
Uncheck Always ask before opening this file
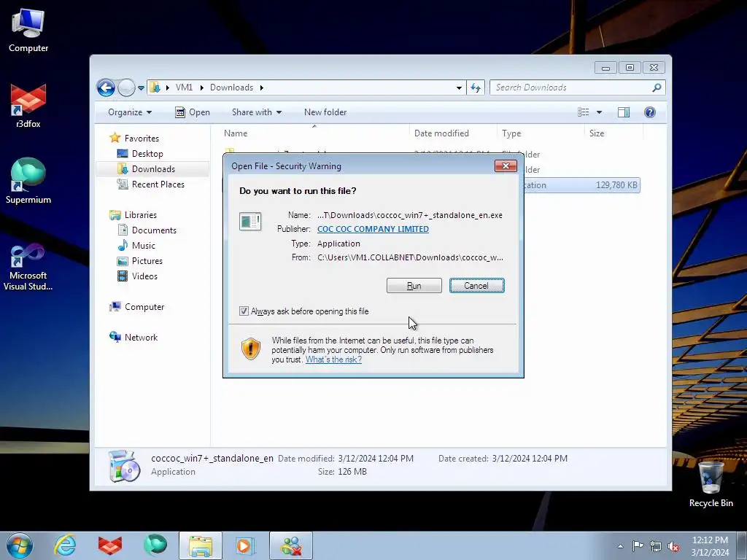tap(244, 311)
